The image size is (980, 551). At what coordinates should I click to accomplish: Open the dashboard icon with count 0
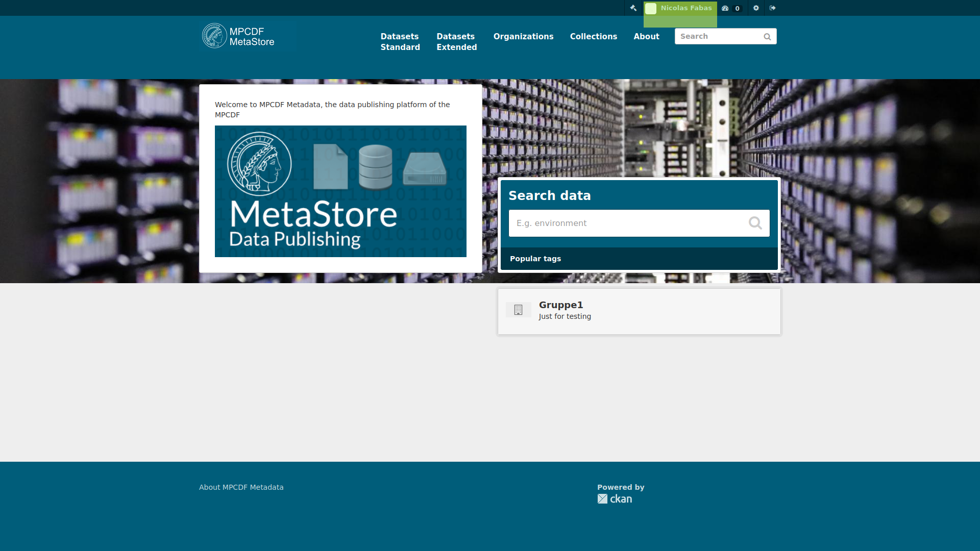(731, 8)
